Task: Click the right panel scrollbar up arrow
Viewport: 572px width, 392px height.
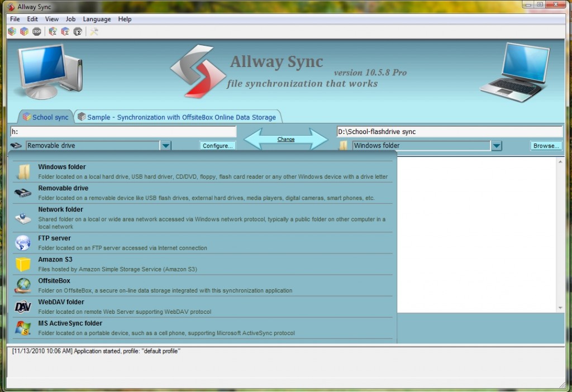Action: pyautogui.click(x=560, y=161)
